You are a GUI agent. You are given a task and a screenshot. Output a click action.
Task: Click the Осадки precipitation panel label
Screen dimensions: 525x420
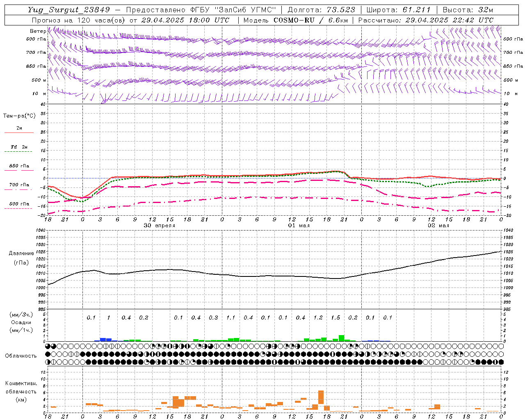click(21, 322)
